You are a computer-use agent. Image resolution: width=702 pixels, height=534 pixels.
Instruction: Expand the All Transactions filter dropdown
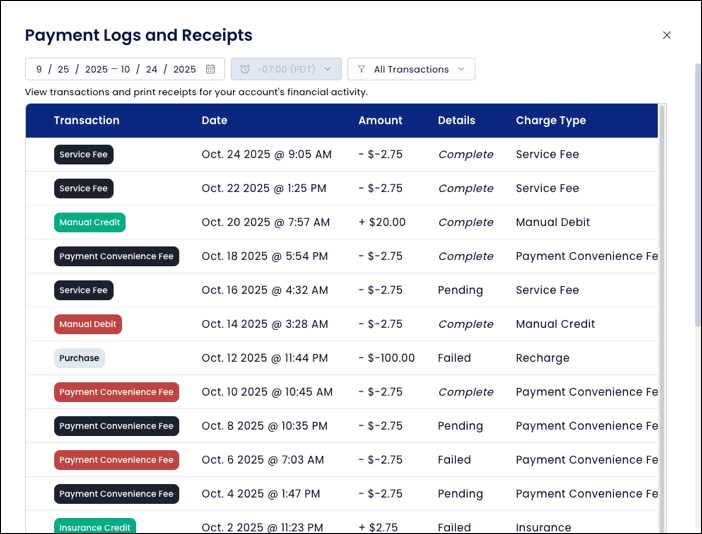(x=411, y=69)
